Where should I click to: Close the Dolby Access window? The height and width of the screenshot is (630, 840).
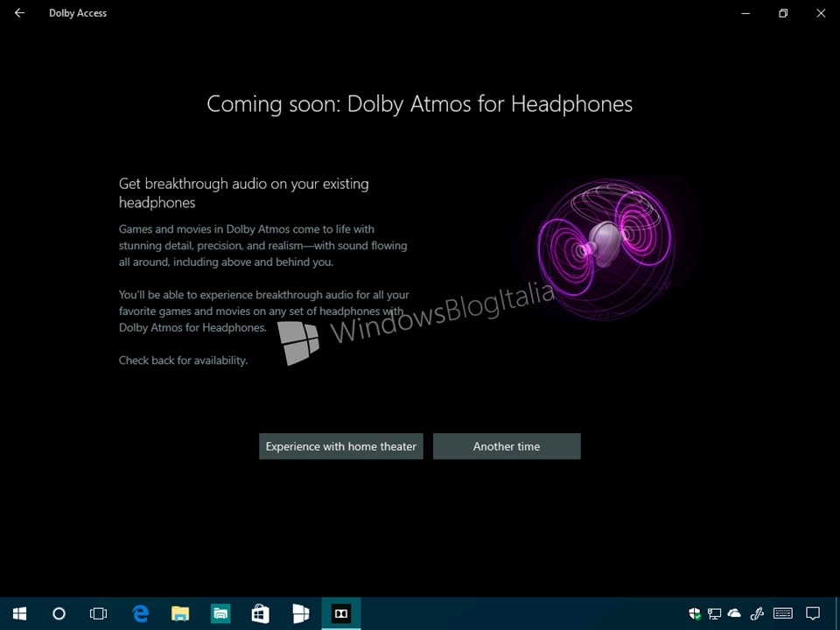click(821, 13)
